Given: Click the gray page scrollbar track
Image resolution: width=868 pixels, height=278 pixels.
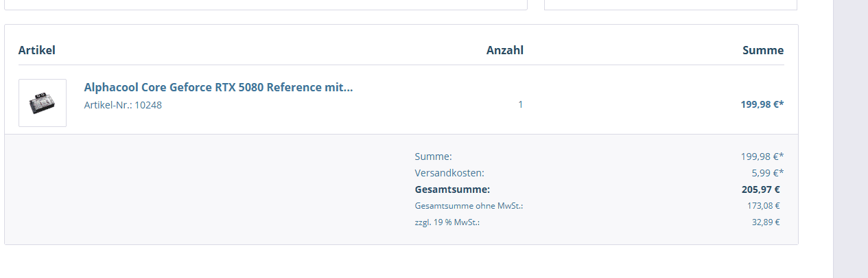Looking at the screenshot, I should (x=850, y=137).
